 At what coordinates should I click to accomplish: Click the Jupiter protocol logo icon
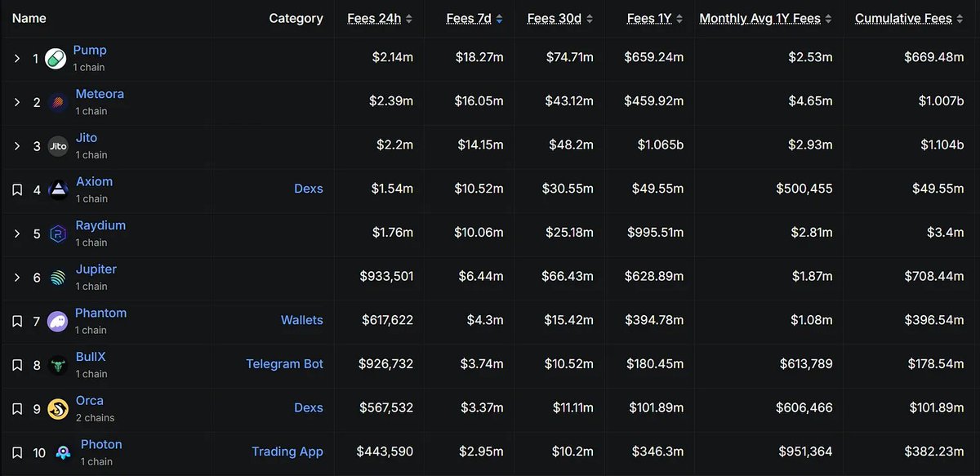coord(58,278)
